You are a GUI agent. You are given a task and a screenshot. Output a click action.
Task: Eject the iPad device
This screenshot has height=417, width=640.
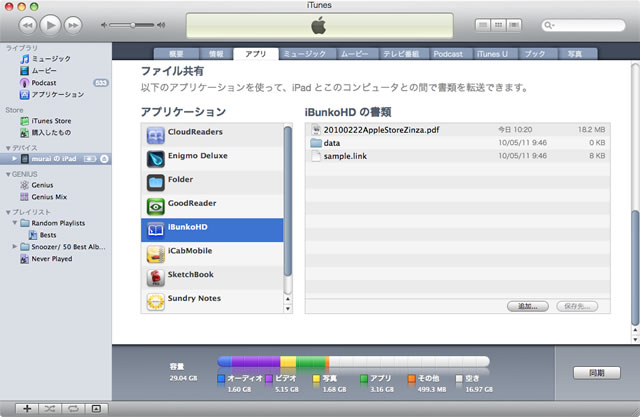pos(104,159)
